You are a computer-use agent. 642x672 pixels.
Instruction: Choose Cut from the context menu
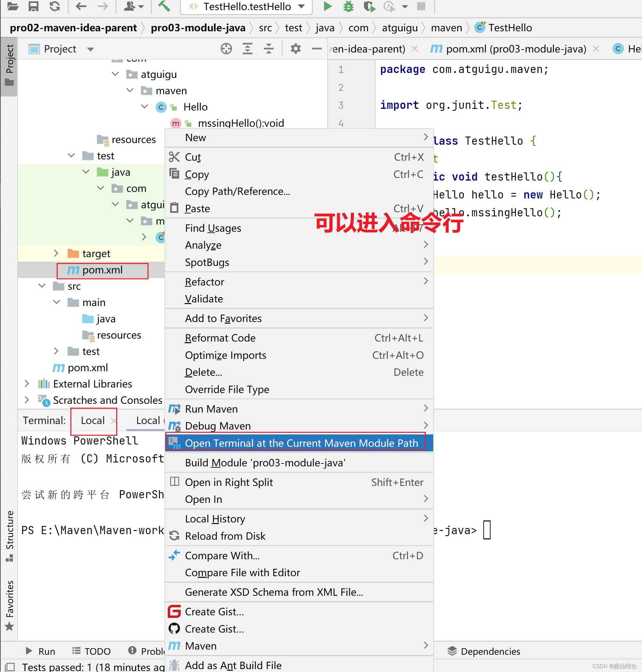299,157
